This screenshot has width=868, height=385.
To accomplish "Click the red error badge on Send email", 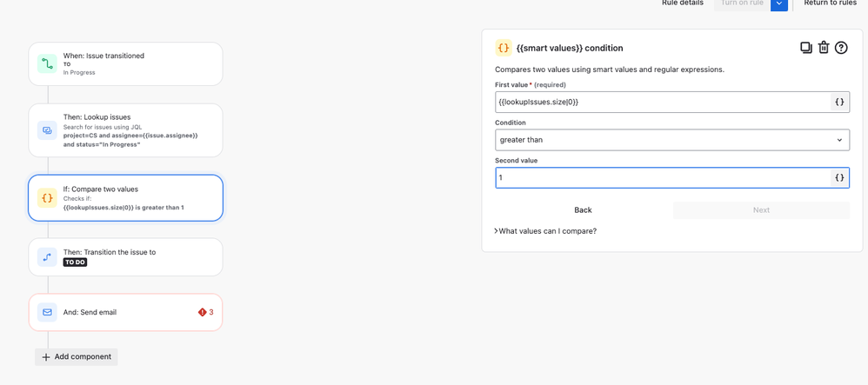I will click(x=205, y=313).
